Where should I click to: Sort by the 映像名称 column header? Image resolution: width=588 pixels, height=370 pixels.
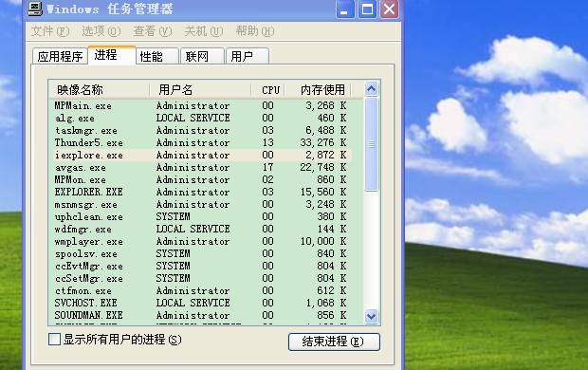click(x=99, y=90)
